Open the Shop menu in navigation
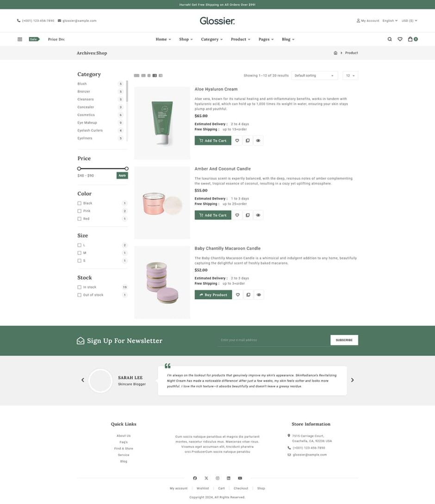435x504 pixels. click(186, 39)
